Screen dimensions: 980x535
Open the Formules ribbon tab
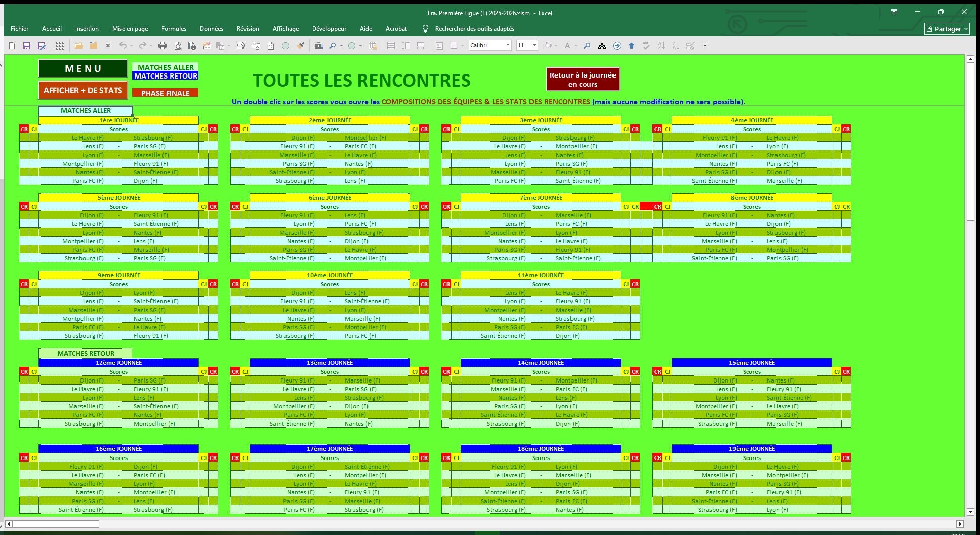pyautogui.click(x=174, y=29)
